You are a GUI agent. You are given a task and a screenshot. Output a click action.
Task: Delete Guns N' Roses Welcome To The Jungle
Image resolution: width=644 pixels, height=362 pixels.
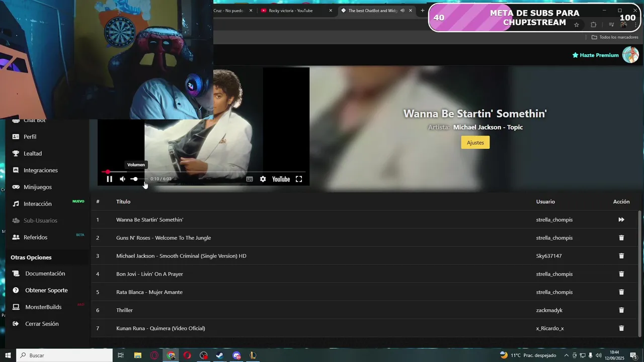click(621, 238)
